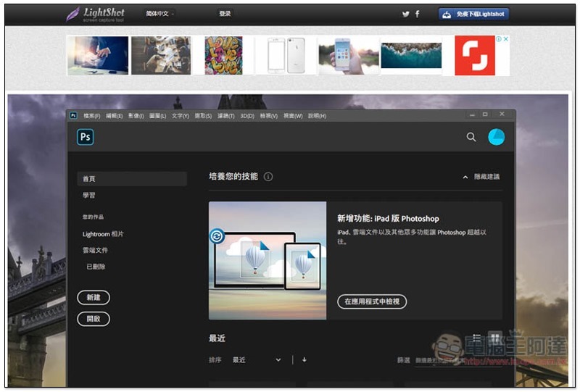Open the red Shutterstock logo ad
The height and width of the screenshot is (392, 580).
pos(475,56)
